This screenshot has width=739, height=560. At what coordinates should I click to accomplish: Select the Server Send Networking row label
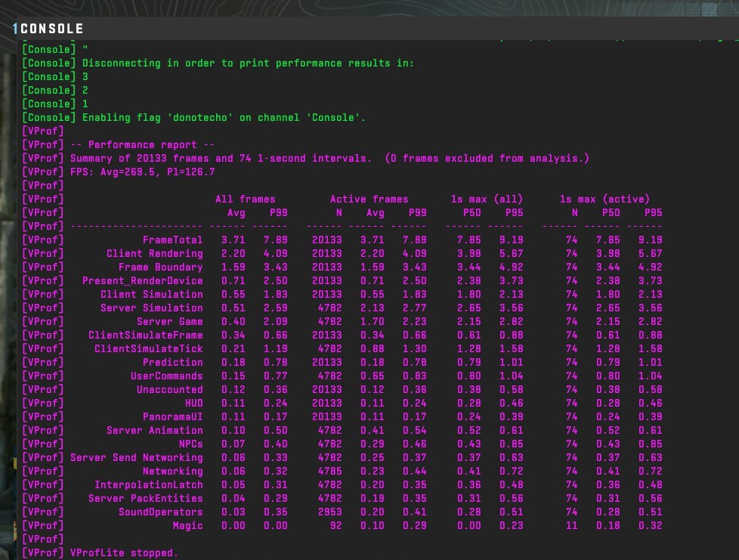(137, 458)
